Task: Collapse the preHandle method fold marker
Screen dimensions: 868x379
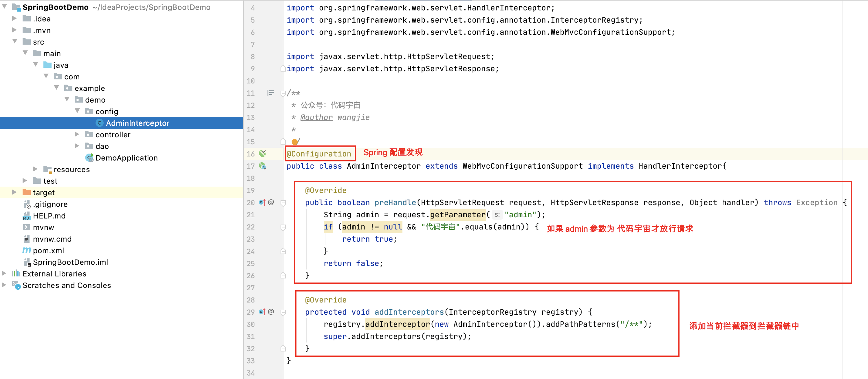Action: 283,203
